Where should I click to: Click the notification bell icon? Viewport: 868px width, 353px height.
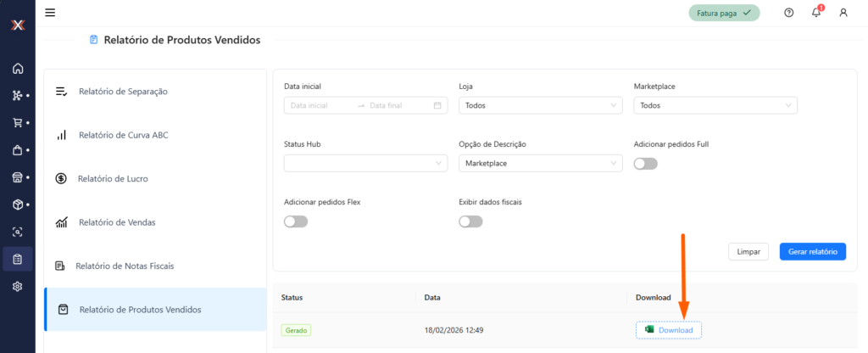815,13
